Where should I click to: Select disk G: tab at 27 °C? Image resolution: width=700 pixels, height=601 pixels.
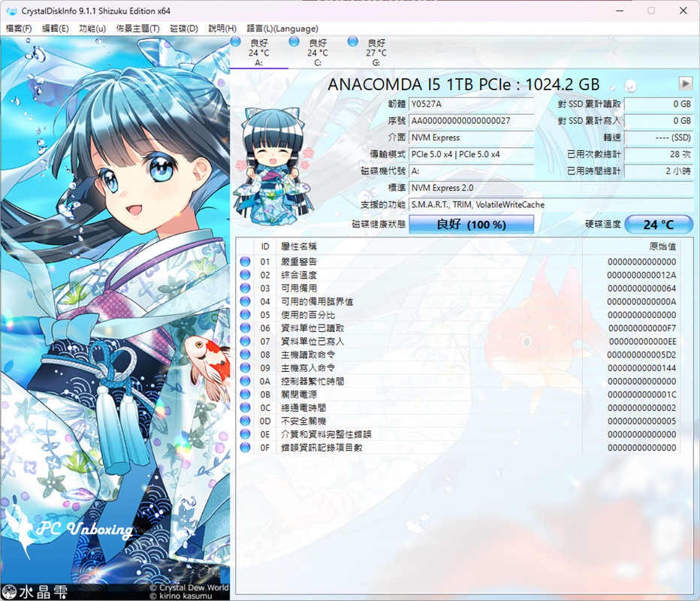coord(376,53)
